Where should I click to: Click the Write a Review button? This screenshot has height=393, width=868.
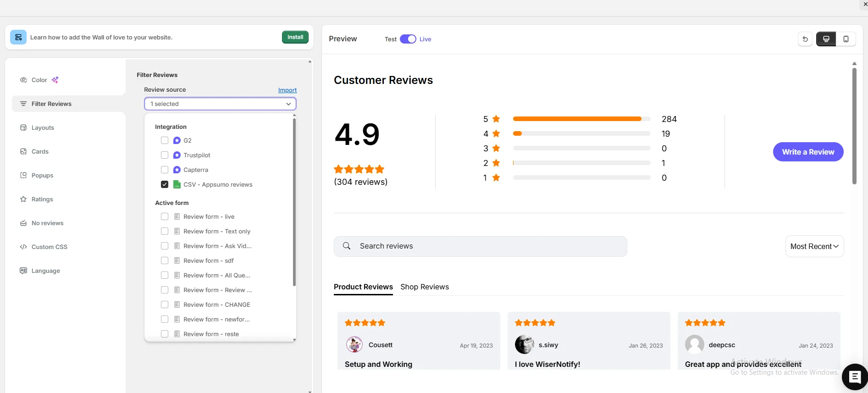tap(808, 152)
